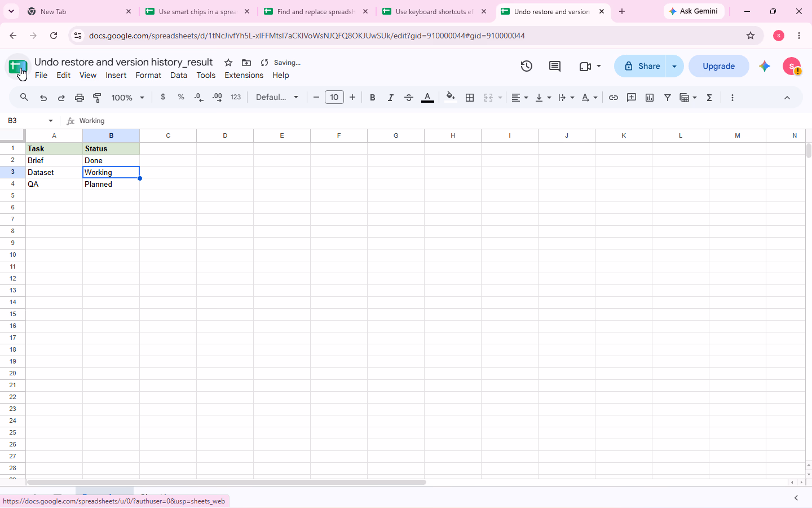Switch to Find and replace tab
The width and height of the screenshot is (812, 508).
pos(316,11)
